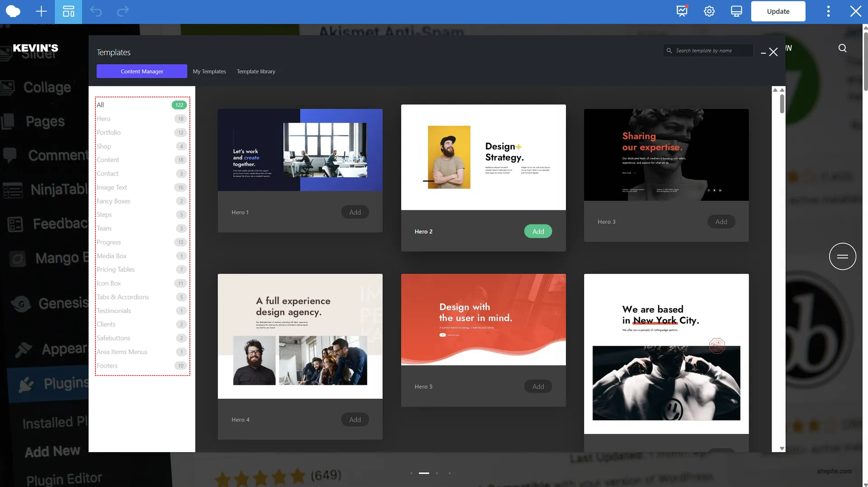Click the round hamburger menu button
Screen dimensions: 868x487
(x=842, y=256)
